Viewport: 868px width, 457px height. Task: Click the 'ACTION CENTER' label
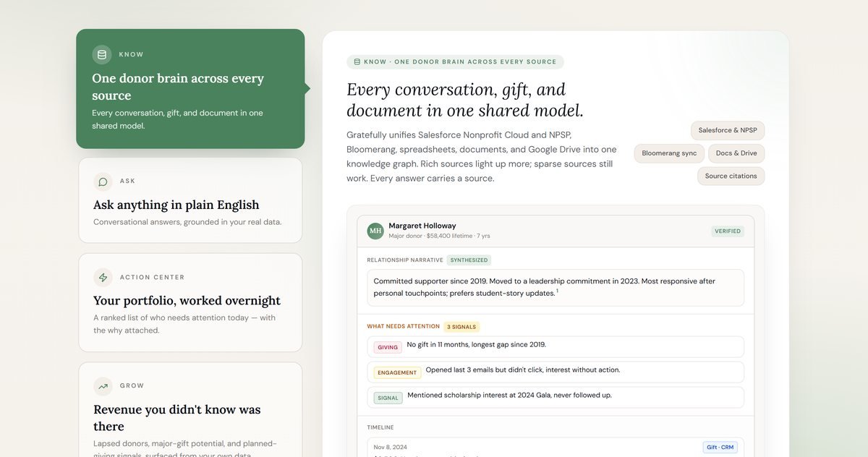tap(152, 278)
